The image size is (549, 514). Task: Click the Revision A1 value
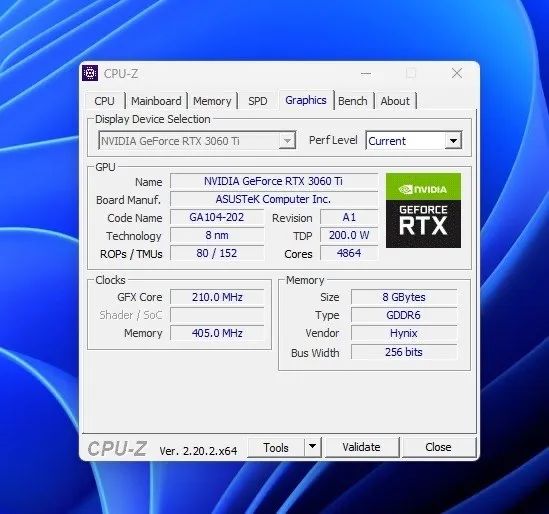(349, 217)
